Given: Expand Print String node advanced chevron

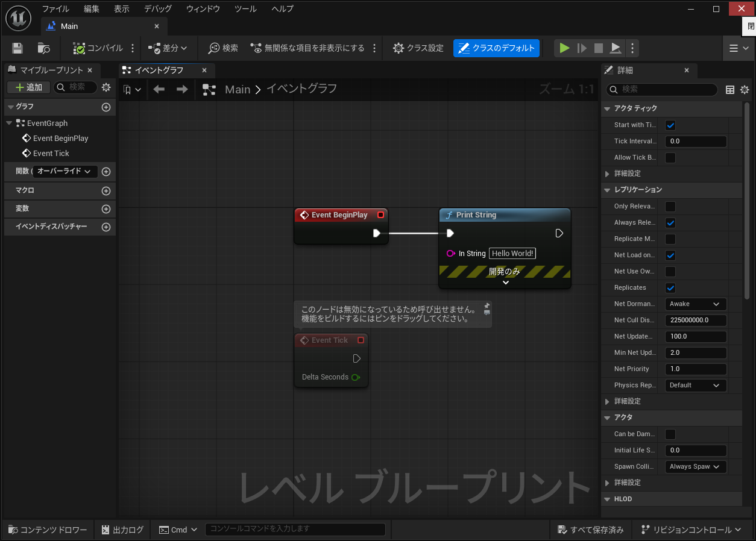Looking at the screenshot, I should (x=505, y=283).
